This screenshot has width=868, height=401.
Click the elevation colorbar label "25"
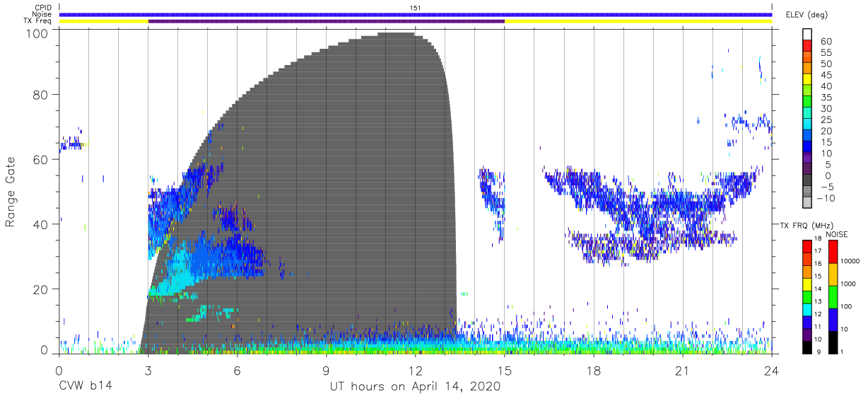826,120
